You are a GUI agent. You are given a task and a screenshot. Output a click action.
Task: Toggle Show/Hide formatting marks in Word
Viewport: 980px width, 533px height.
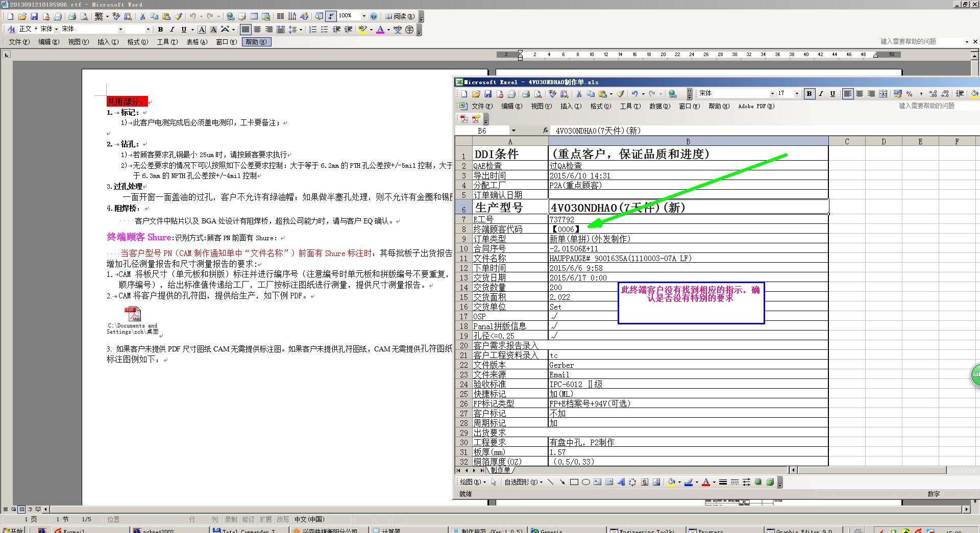[331, 16]
